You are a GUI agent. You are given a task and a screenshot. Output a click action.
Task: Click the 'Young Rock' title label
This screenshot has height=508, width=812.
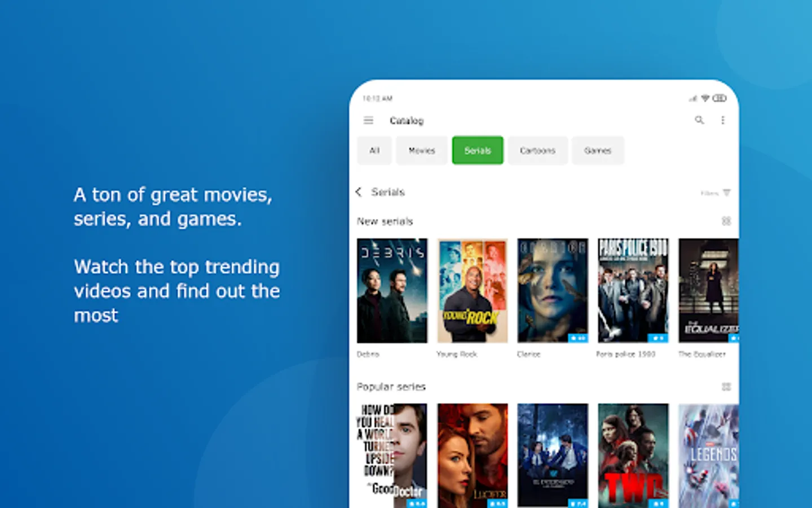[457, 354]
